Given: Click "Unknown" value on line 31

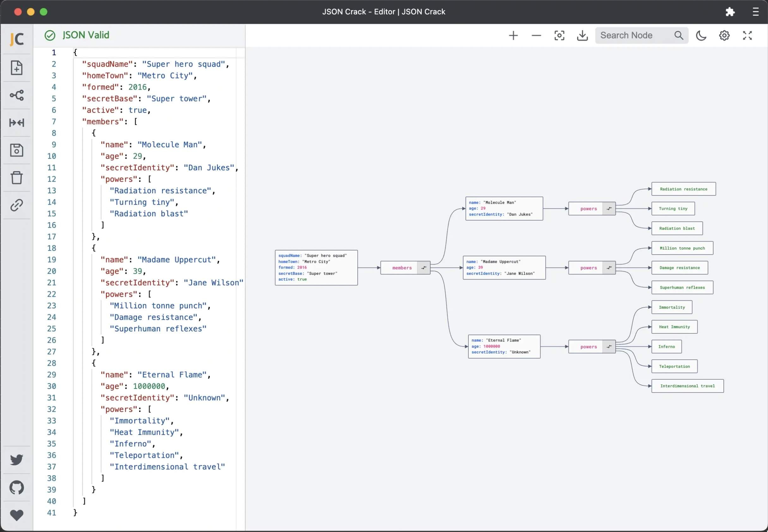Looking at the screenshot, I should (204, 398).
